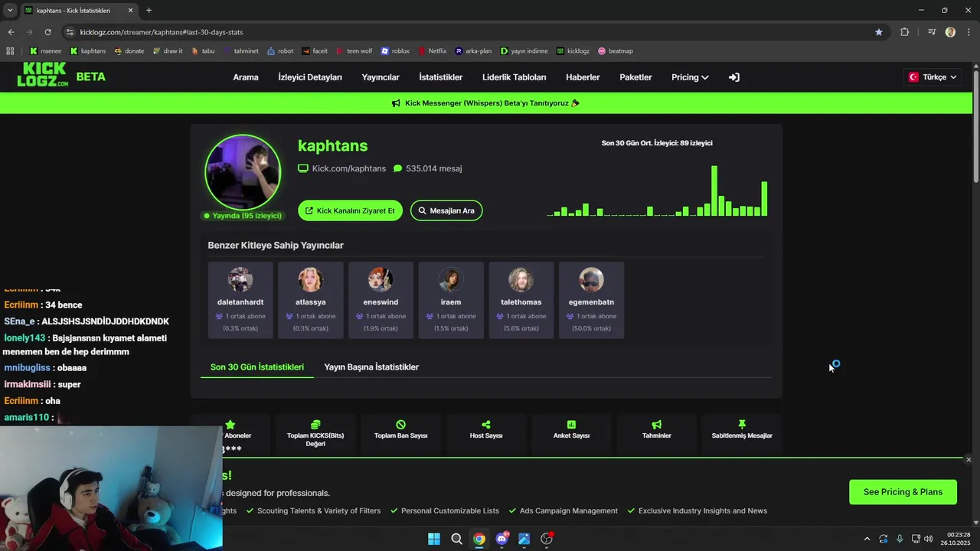Reload the current page

(47, 32)
